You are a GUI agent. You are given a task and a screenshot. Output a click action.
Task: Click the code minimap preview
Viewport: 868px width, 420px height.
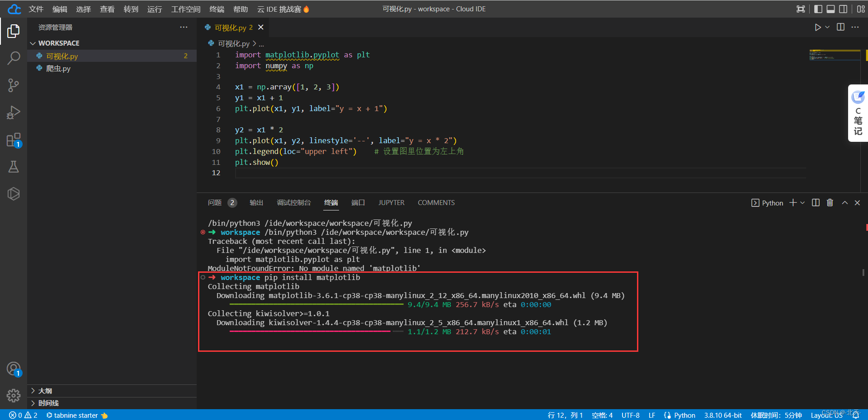[x=835, y=56]
